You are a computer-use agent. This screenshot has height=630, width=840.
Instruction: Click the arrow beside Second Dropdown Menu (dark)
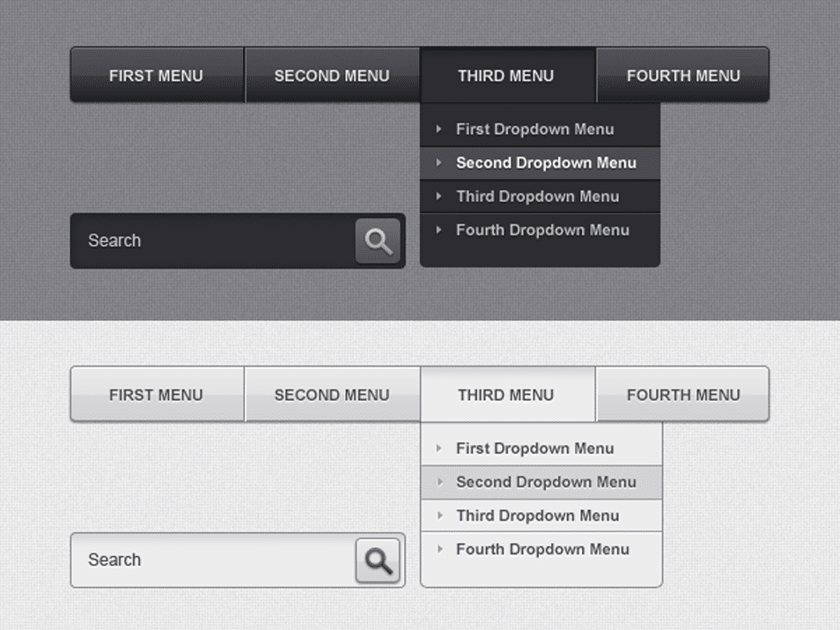(439, 163)
